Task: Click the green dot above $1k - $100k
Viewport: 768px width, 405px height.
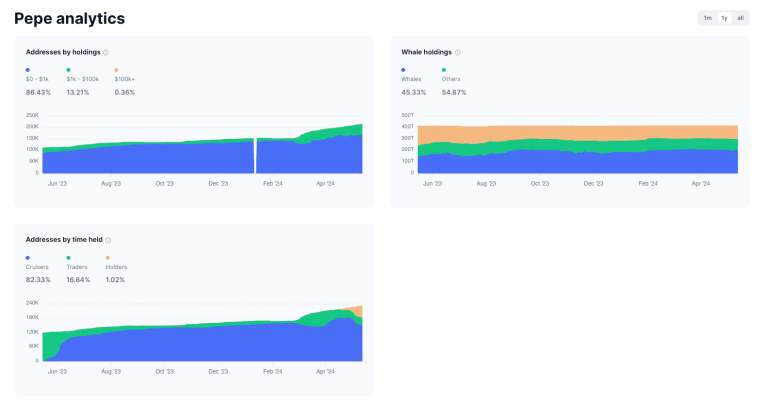Action: (68, 69)
